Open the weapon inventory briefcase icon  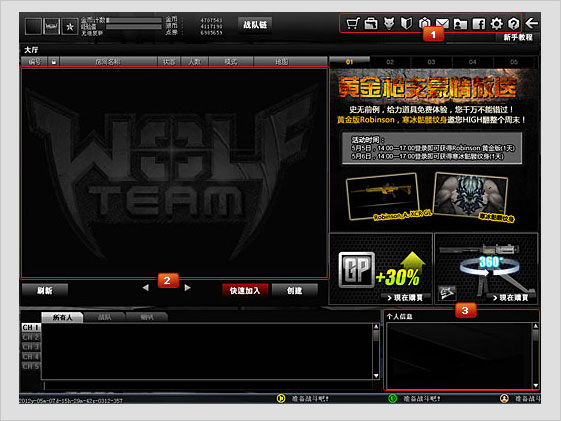pyautogui.click(x=371, y=24)
